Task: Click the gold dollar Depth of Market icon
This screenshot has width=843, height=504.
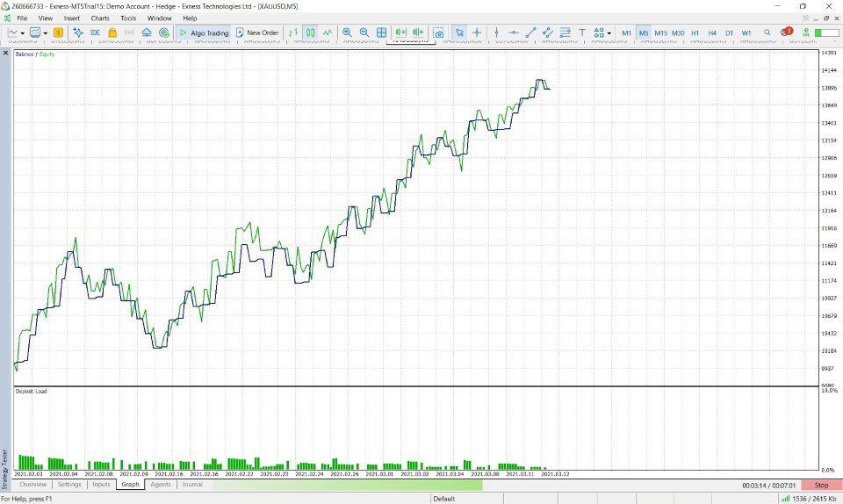Action: (x=58, y=32)
